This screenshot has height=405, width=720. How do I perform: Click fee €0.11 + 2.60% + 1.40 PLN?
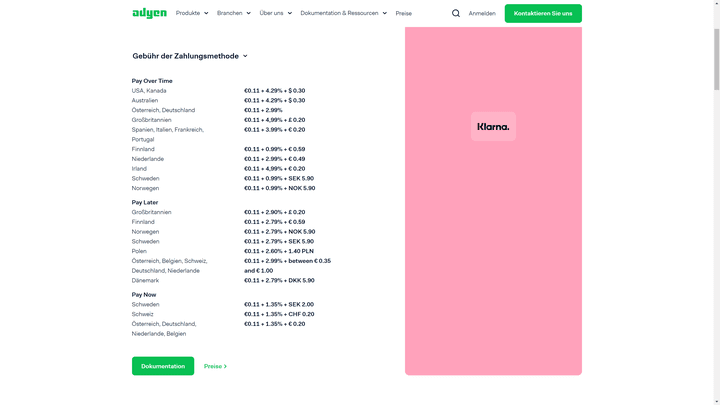point(279,251)
